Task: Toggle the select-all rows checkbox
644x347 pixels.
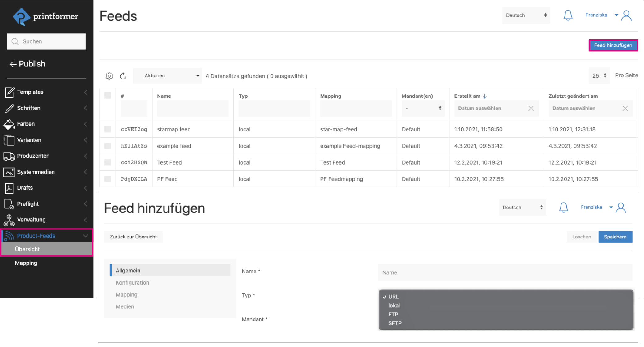Action: pyautogui.click(x=108, y=96)
